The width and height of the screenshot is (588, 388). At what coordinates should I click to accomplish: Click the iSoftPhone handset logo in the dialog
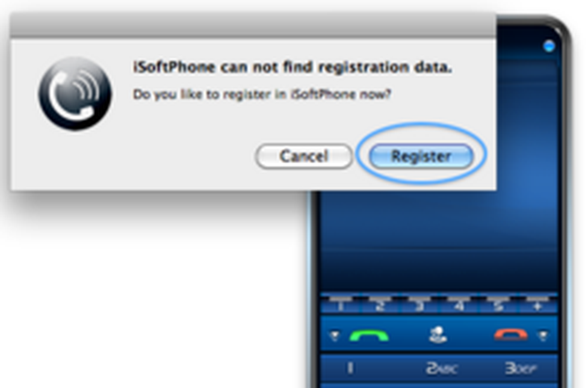tap(75, 94)
